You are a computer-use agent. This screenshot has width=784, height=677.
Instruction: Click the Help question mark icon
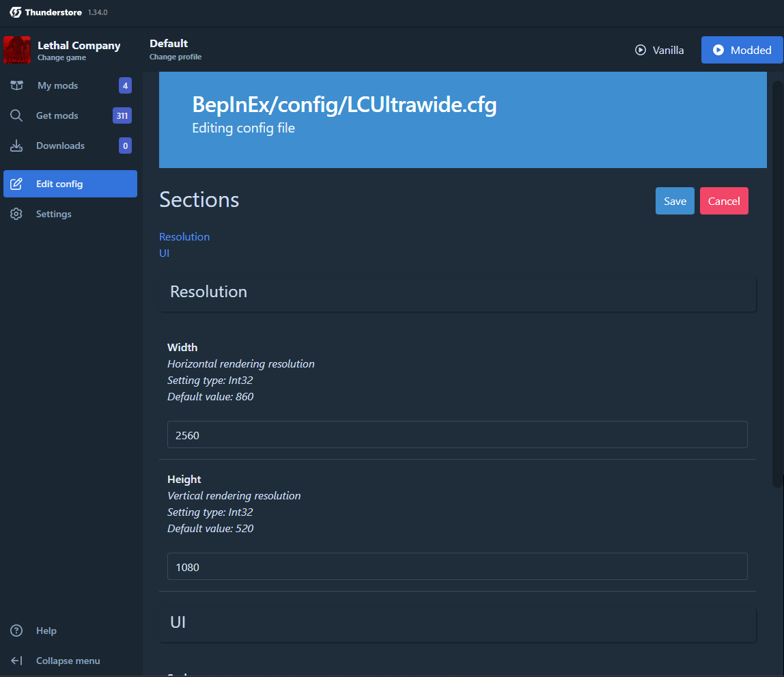pyautogui.click(x=16, y=631)
